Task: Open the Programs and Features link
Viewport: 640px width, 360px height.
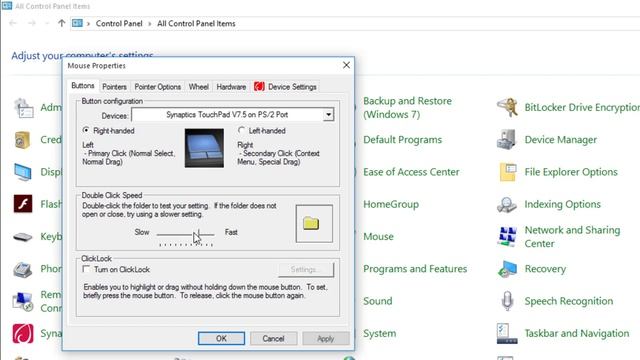Action: 415,269
